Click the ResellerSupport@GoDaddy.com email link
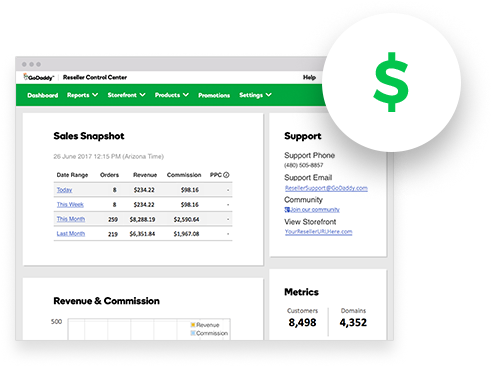Image resolution: width=491 pixels, height=366 pixels. click(x=326, y=188)
